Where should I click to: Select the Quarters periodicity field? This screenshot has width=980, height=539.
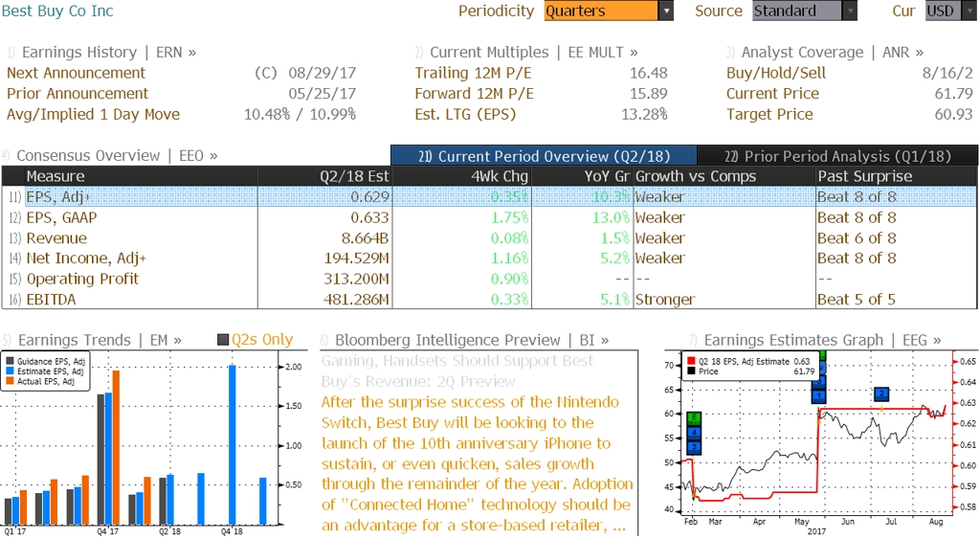[x=601, y=11]
